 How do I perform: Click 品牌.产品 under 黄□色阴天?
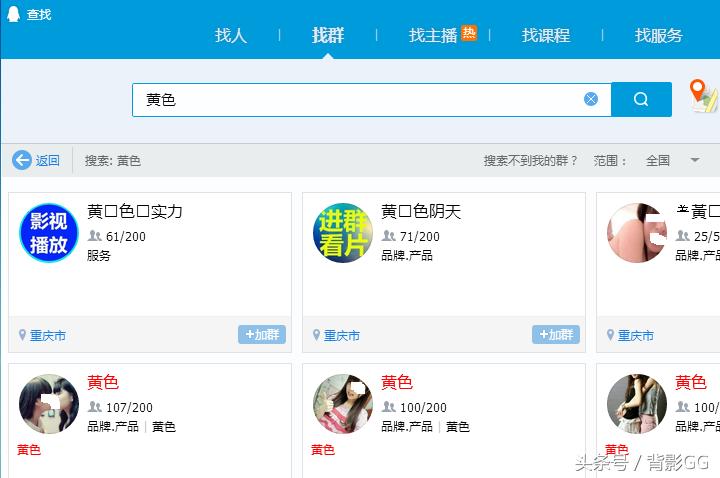coord(407,255)
